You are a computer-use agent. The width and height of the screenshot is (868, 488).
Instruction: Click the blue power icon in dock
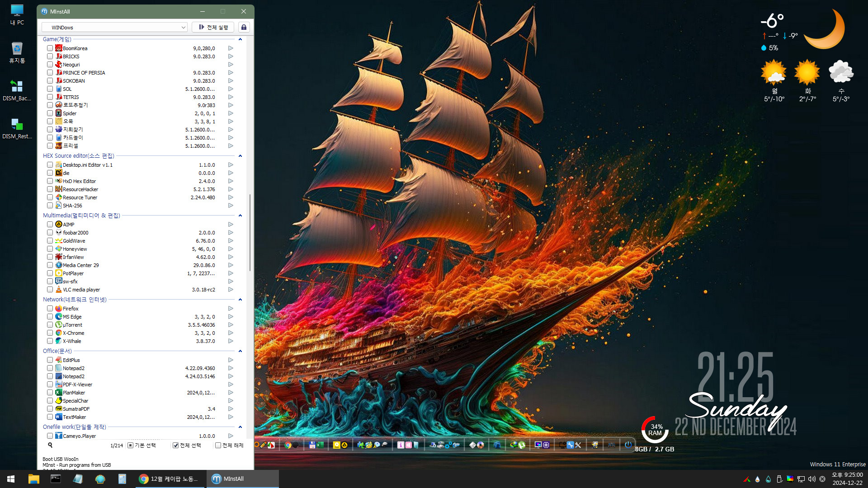628,445
